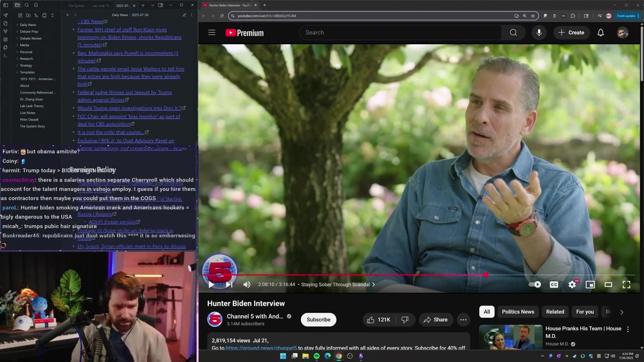Show more filter chips with right arrow
644x362 pixels.
[622, 312]
